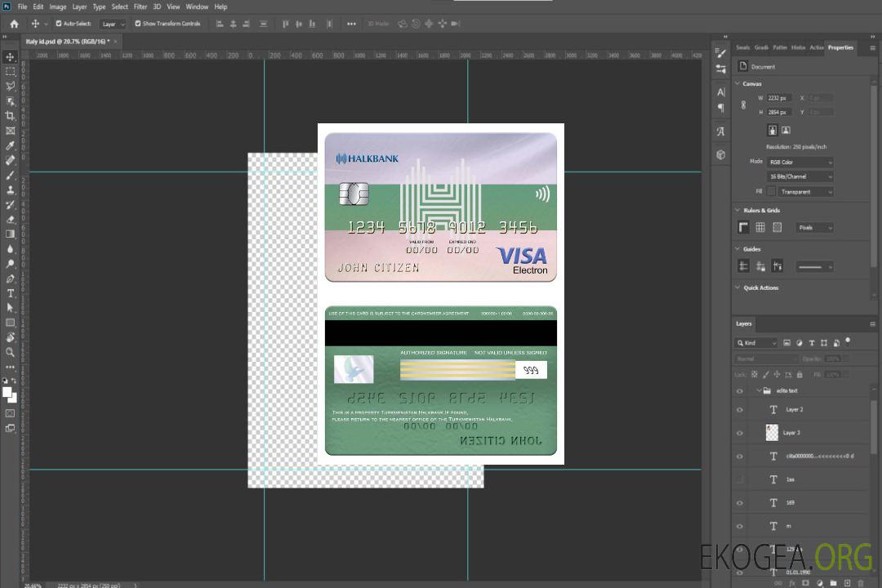Click the foreground color swatch

[x=7, y=392]
